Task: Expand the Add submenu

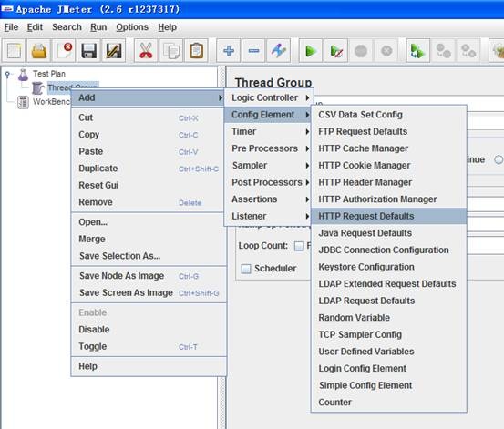Action: tap(148, 97)
